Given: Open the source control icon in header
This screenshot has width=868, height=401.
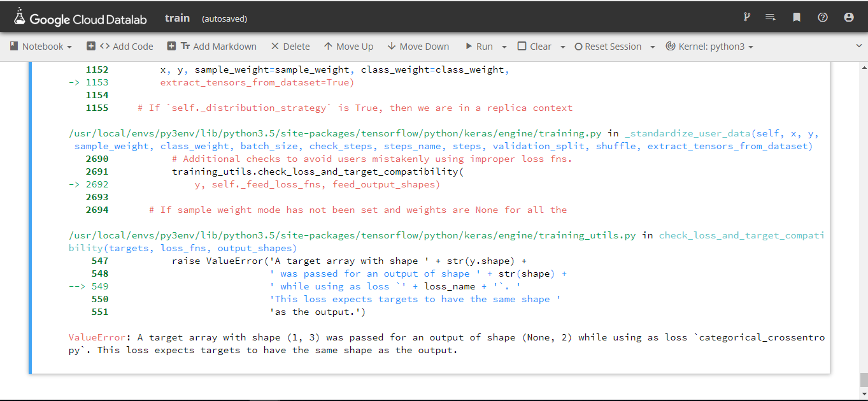Looking at the screenshot, I should 746,17.
